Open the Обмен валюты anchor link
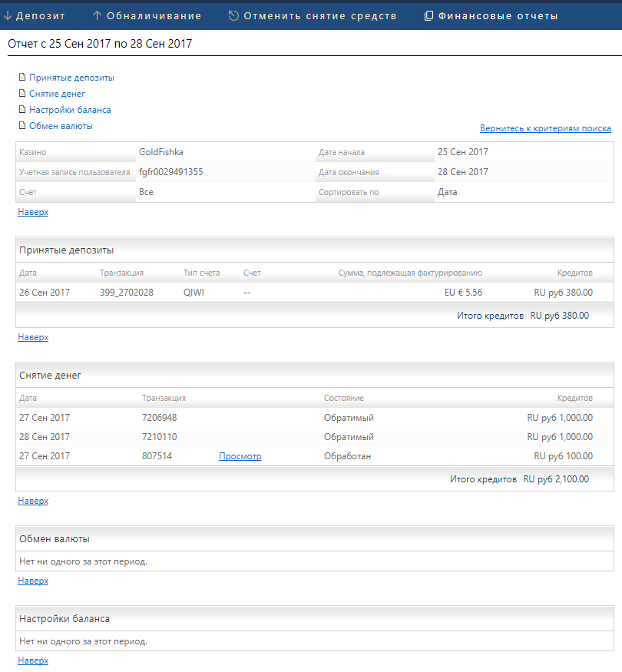This screenshot has height=672, width=622. 61,126
